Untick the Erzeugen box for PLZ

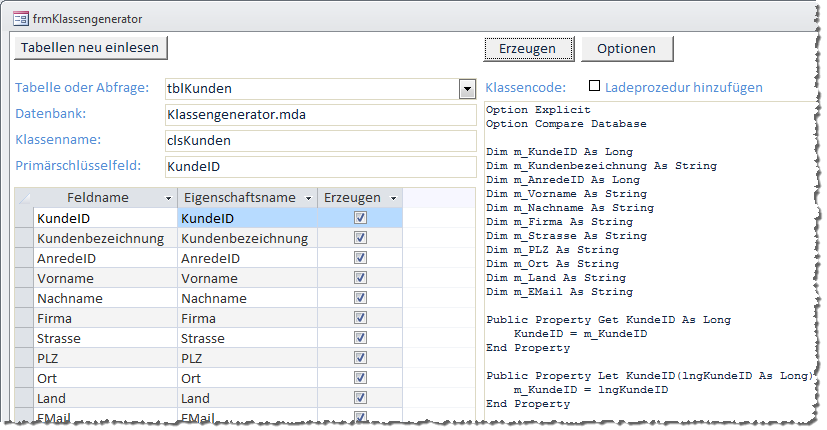[x=360, y=358]
